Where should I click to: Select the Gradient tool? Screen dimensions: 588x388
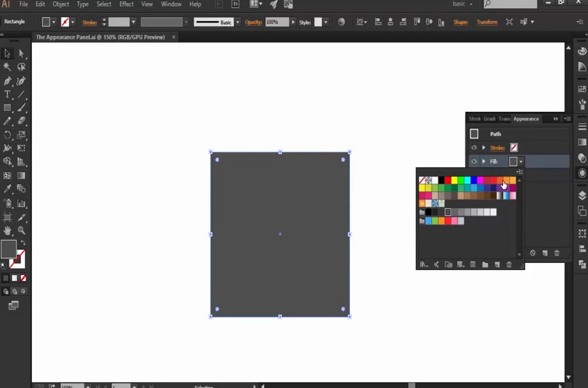tap(21, 175)
